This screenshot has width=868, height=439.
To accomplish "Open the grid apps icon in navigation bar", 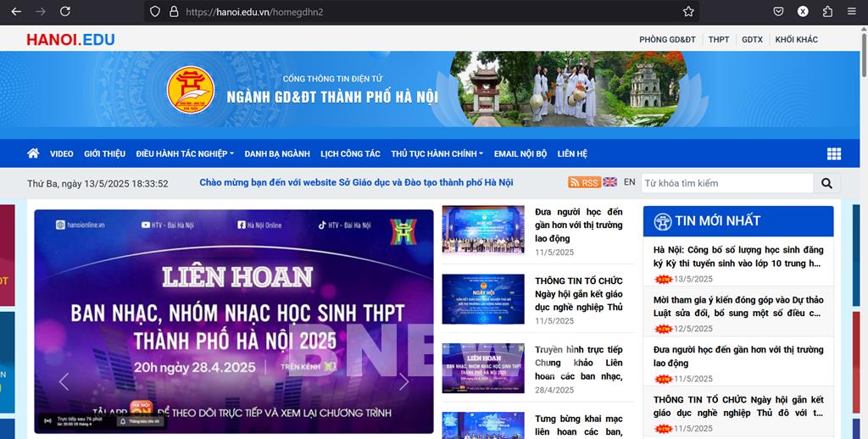I will pos(834,153).
